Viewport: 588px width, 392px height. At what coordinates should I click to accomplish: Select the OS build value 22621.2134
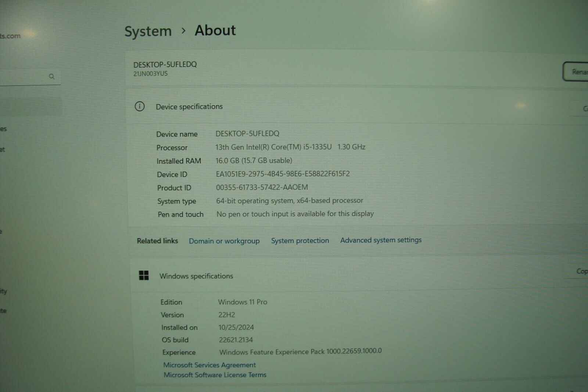click(x=236, y=340)
